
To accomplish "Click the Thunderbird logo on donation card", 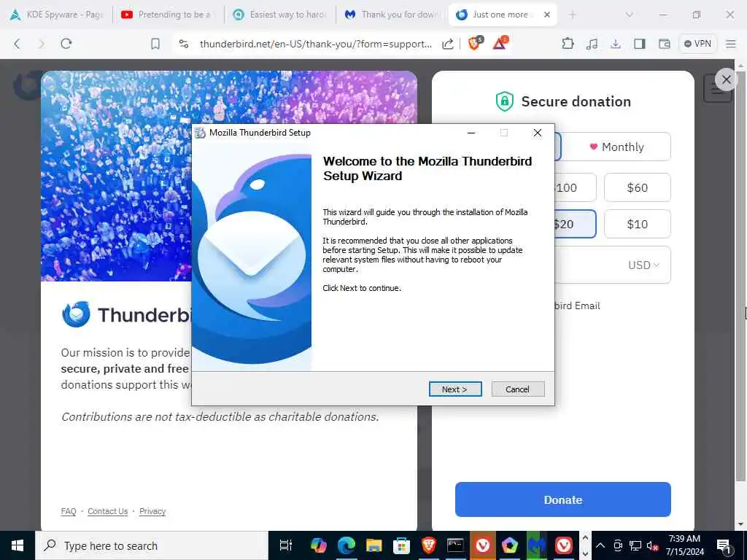I will coord(76,314).
